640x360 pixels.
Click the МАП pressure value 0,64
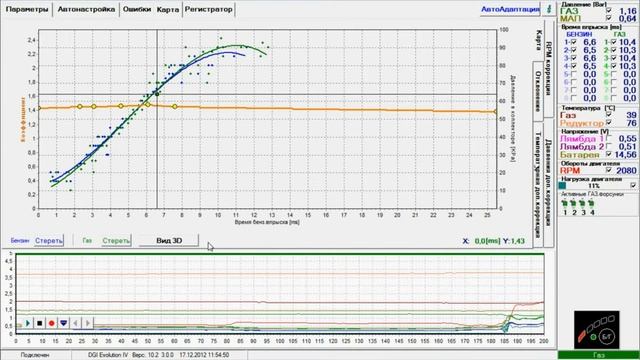[628, 19]
